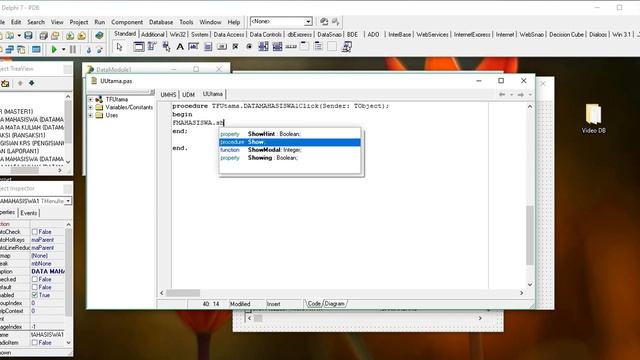
Task: Select the Edit component icon
Action: [193, 47]
